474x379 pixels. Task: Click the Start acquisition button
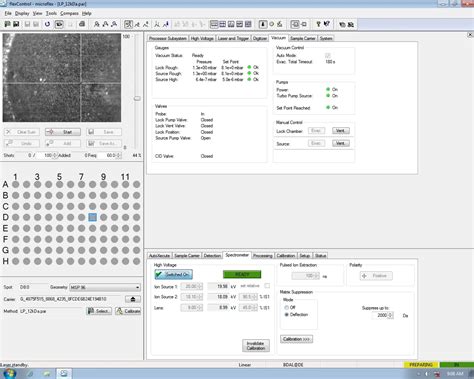63,132
